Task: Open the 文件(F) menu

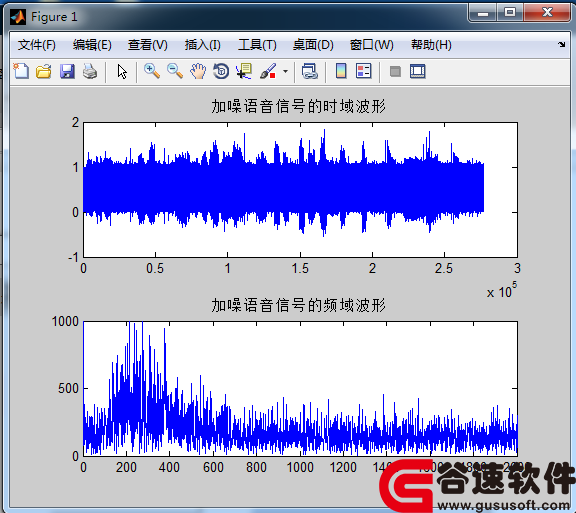Action: tap(37, 45)
